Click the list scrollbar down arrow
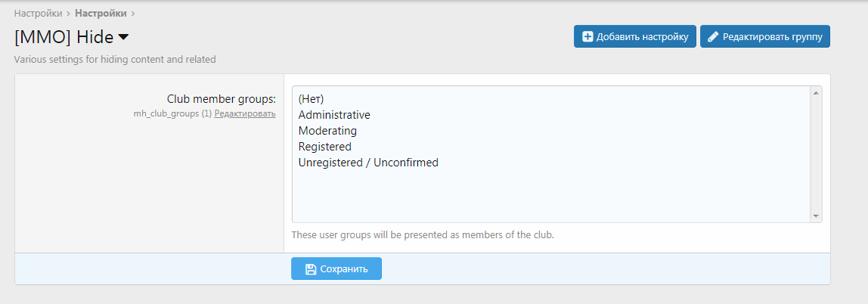The image size is (868, 304). coord(816,216)
